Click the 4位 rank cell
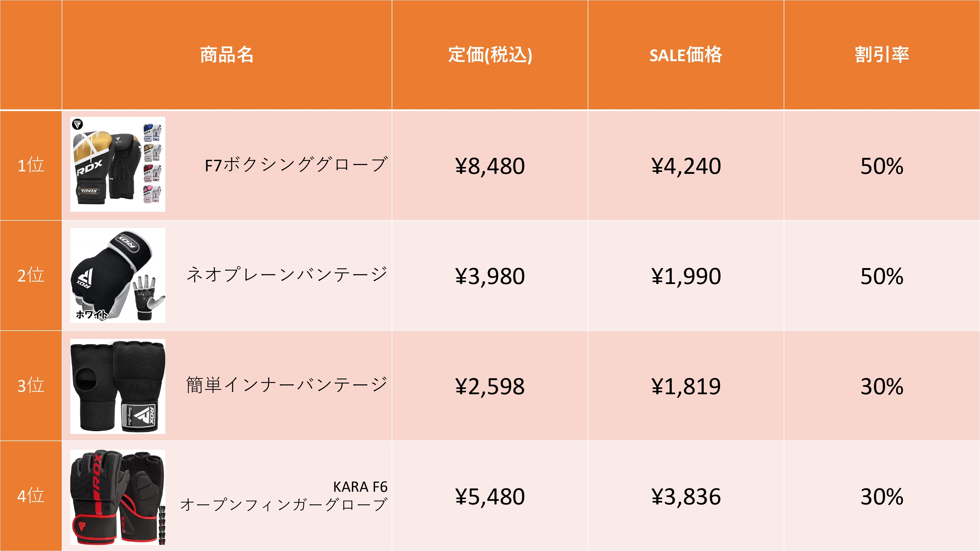This screenshot has width=980, height=551. click(x=31, y=496)
